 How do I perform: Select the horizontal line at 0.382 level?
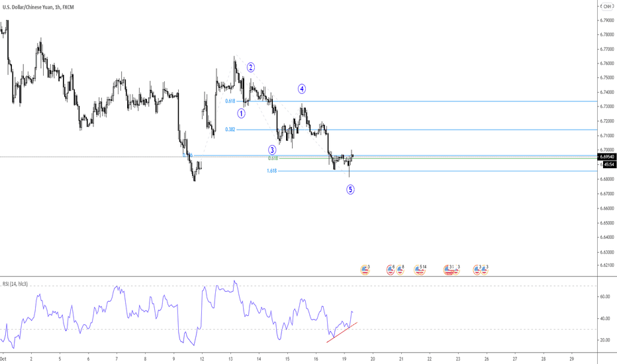pos(417,130)
